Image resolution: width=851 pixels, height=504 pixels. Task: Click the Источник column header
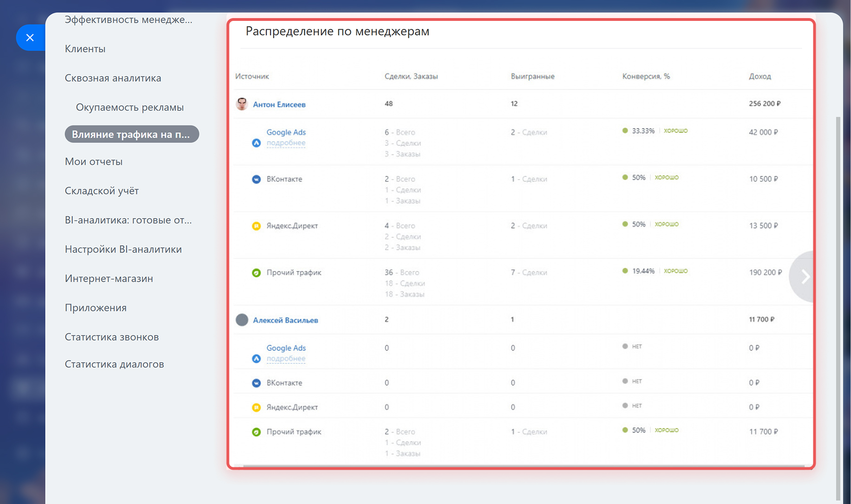pyautogui.click(x=252, y=76)
